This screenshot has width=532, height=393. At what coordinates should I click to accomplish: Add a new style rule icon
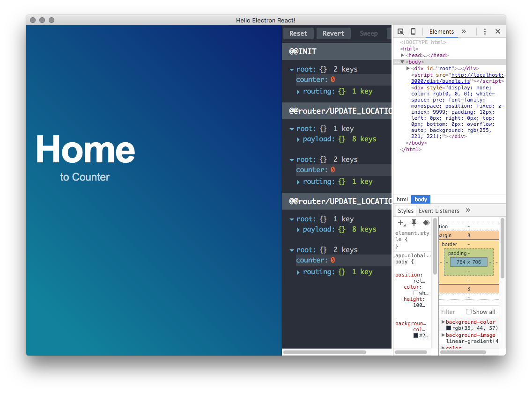click(x=401, y=223)
